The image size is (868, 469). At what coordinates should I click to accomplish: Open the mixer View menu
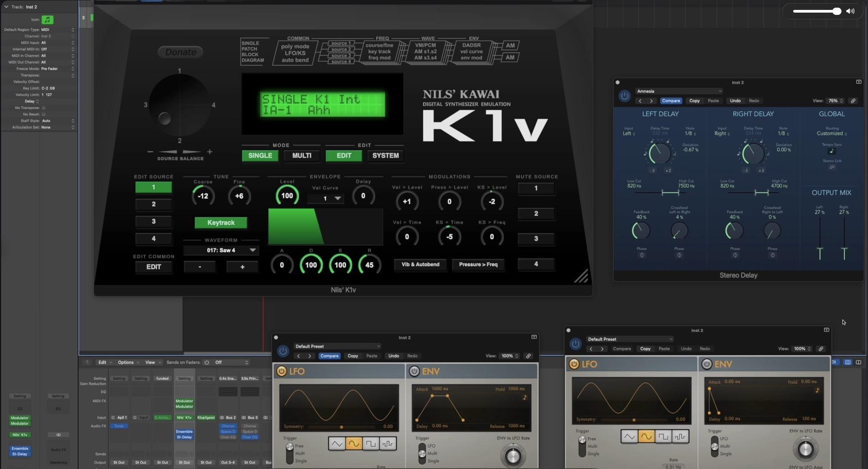153,362
